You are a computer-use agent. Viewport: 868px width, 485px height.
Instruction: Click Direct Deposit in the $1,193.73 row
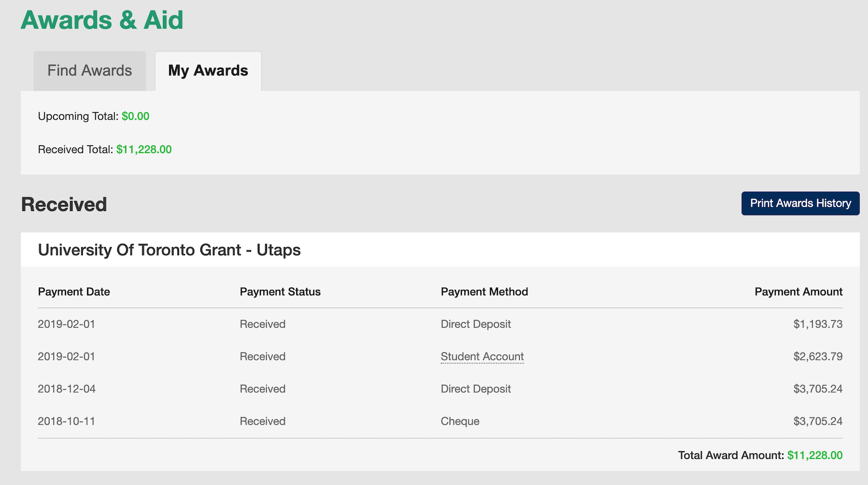pyautogui.click(x=475, y=324)
